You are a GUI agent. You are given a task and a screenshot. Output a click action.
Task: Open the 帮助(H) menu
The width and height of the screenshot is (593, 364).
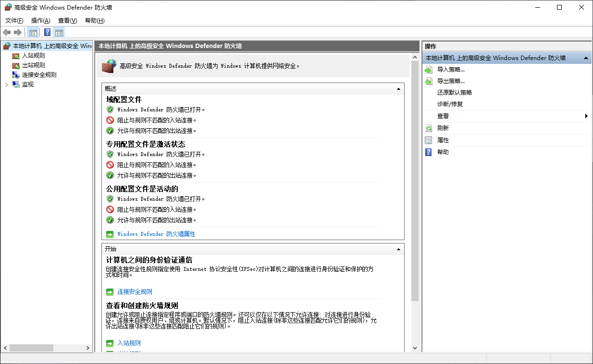pyautogui.click(x=94, y=21)
